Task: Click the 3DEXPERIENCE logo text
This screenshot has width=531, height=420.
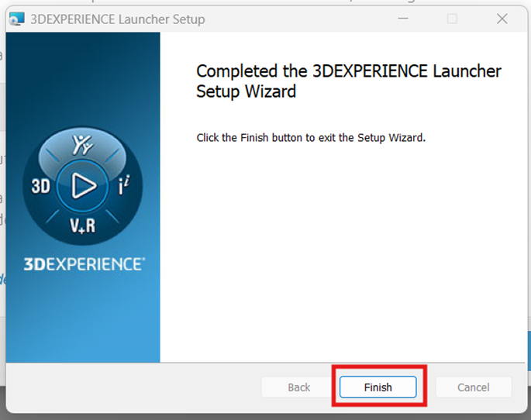Action: coord(84,264)
